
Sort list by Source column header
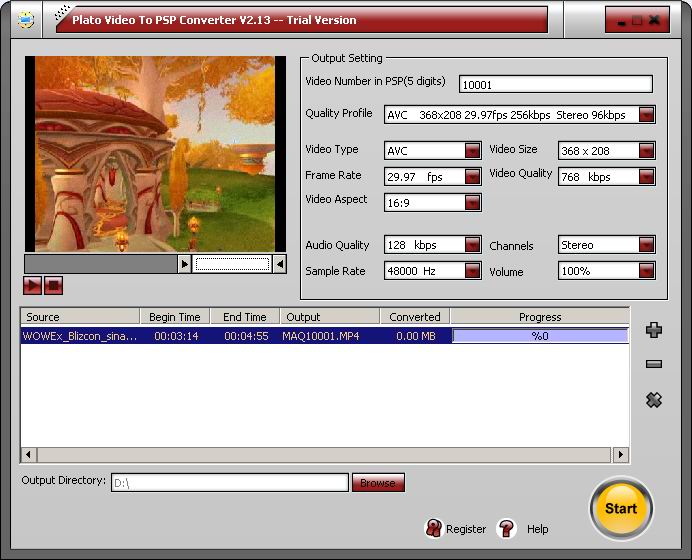click(x=80, y=317)
